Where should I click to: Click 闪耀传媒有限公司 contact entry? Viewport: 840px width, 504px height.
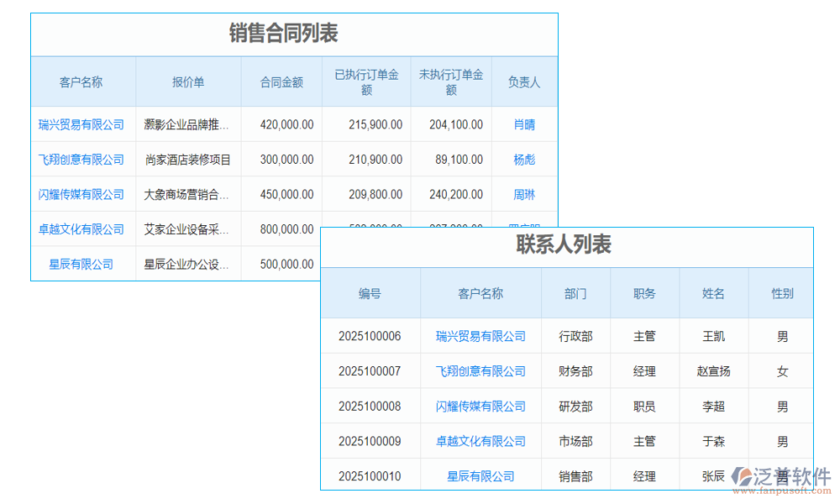480,406
